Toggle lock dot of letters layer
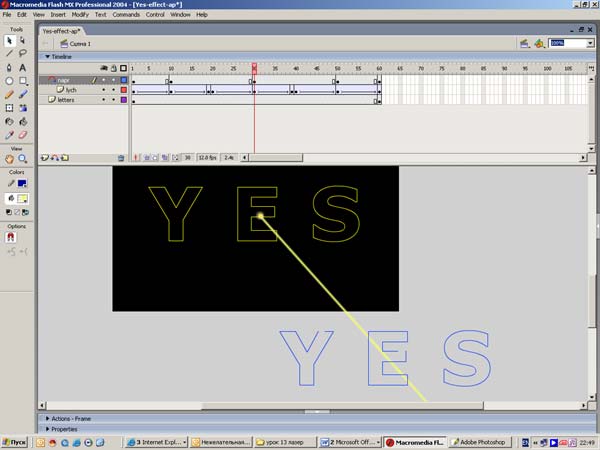 pyautogui.click(x=112, y=100)
